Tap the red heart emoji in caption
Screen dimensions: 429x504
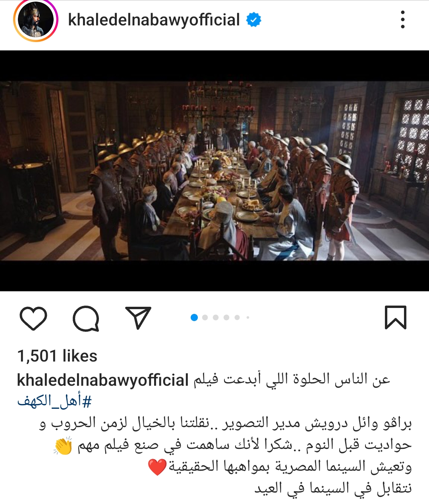pos(157,467)
